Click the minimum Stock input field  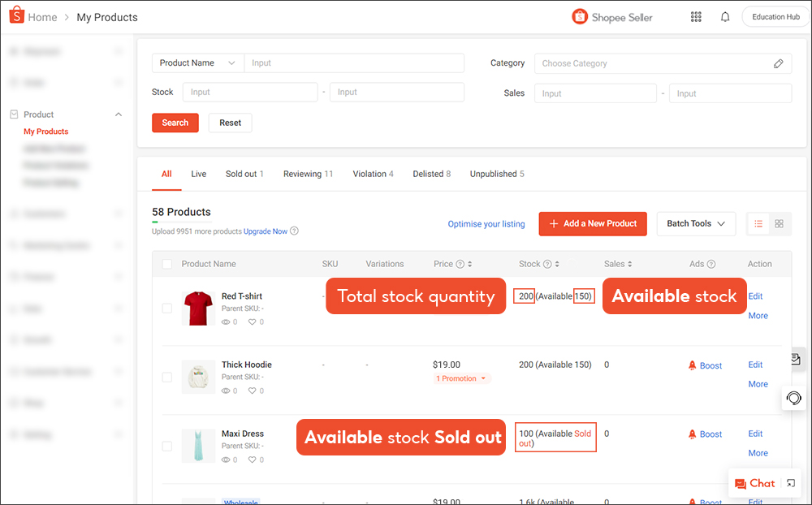[x=250, y=93]
